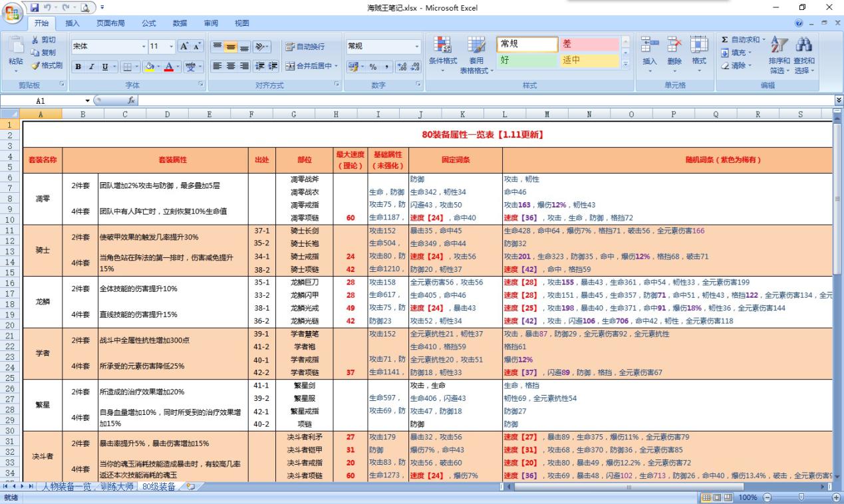This screenshot has height=504, width=844.
Task: Switch to the 页面布局 ribbon tab
Action: click(110, 23)
